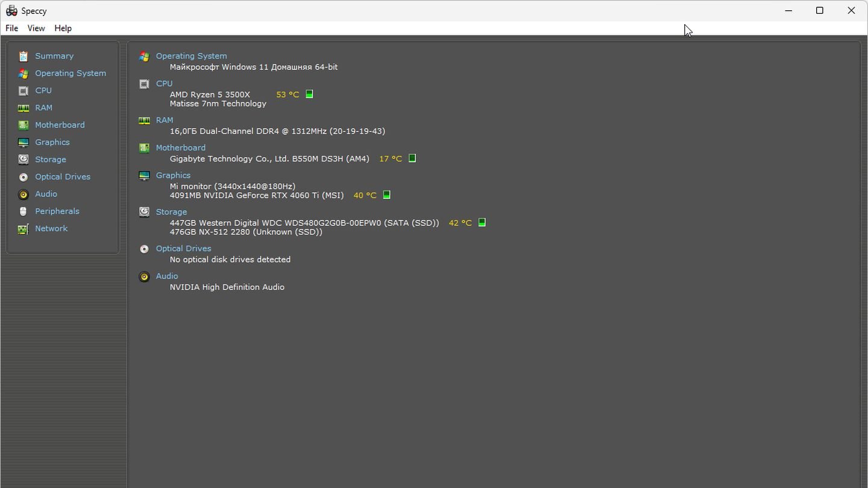This screenshot has width=868, height=488.
Task: Click the NVIDIA High Definition Audio text
Action: click(227, 287)
